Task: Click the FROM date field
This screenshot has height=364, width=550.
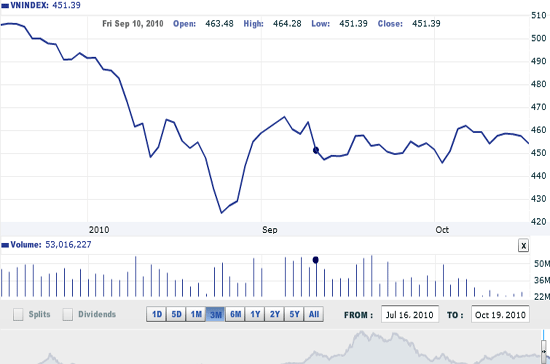Action: [410, 315]
